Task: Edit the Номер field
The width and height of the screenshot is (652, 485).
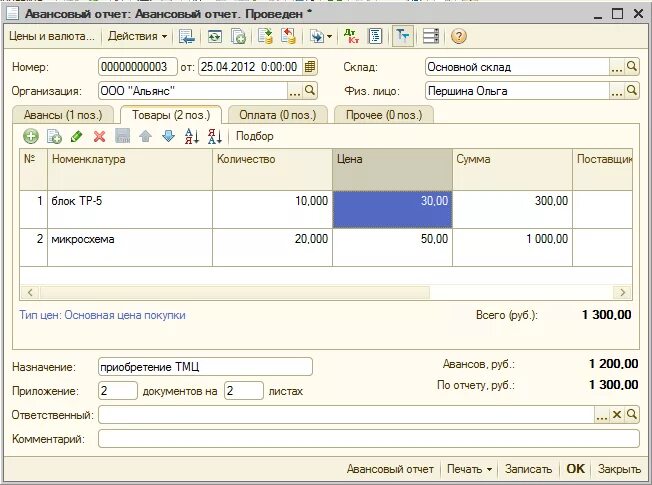Action: tap(138, 67)
